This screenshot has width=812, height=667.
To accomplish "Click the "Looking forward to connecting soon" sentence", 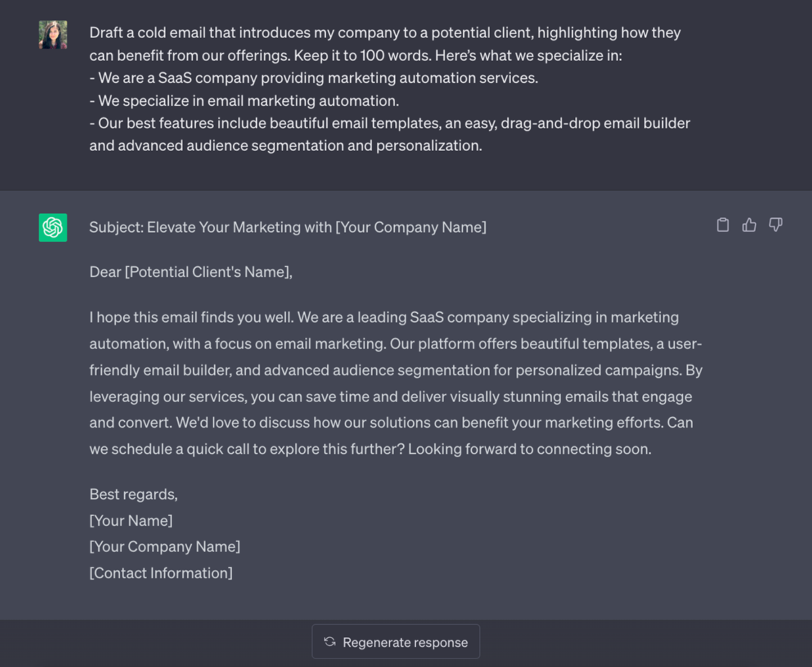I will coord(529,449).
